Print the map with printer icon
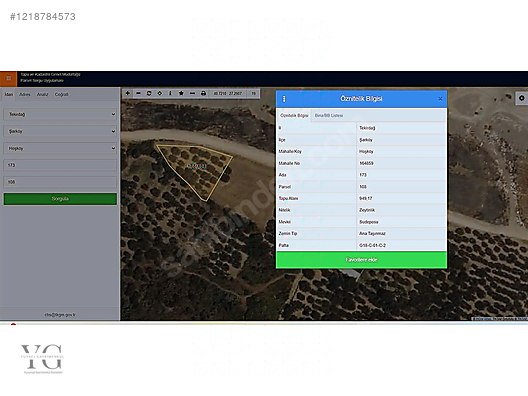The width and height of the screenshot is (528, 396). [203, 93]
